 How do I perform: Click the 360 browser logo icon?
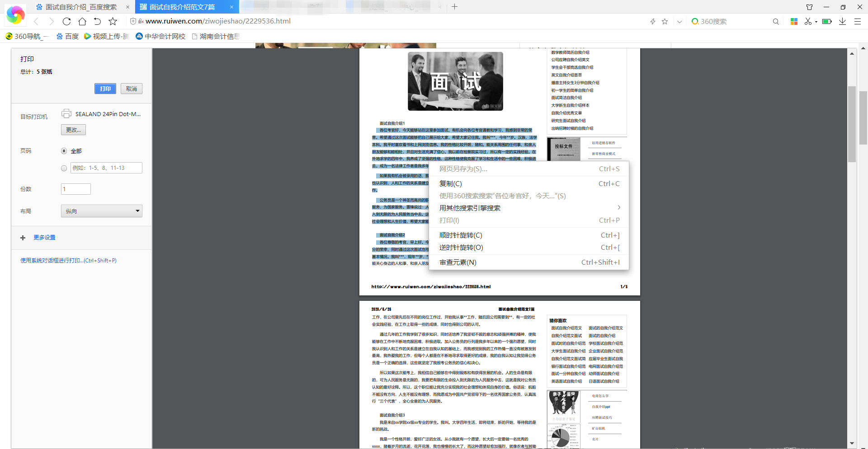click(x=15, y=14)
